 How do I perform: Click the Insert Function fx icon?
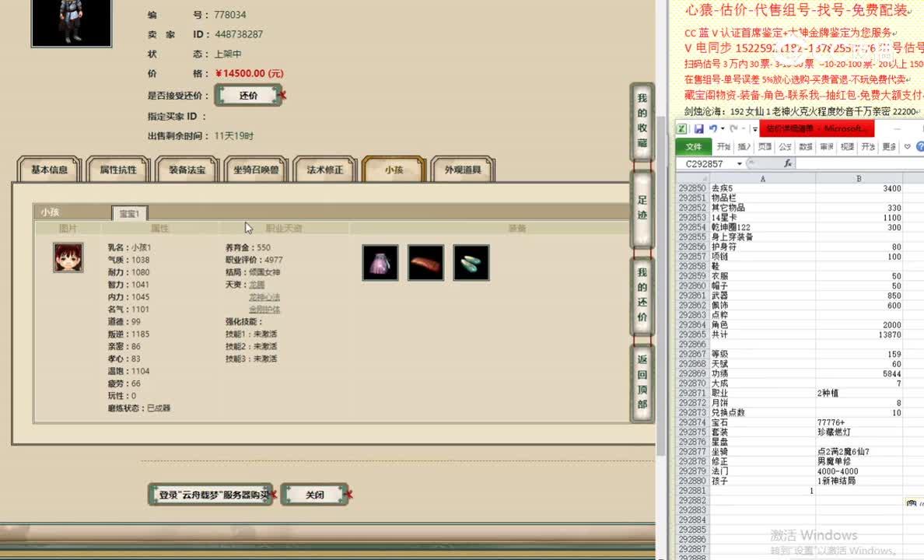click(x=788, y=162)
